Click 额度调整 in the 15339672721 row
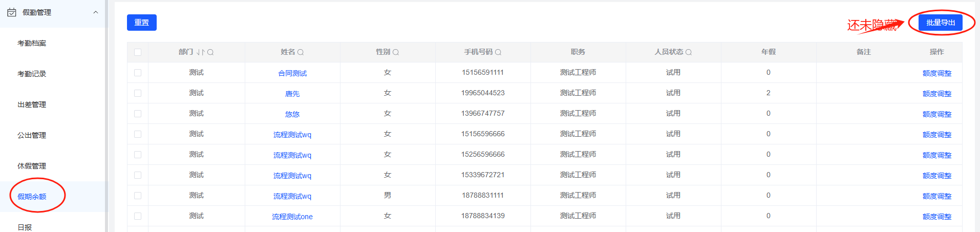 click(937, 176)
